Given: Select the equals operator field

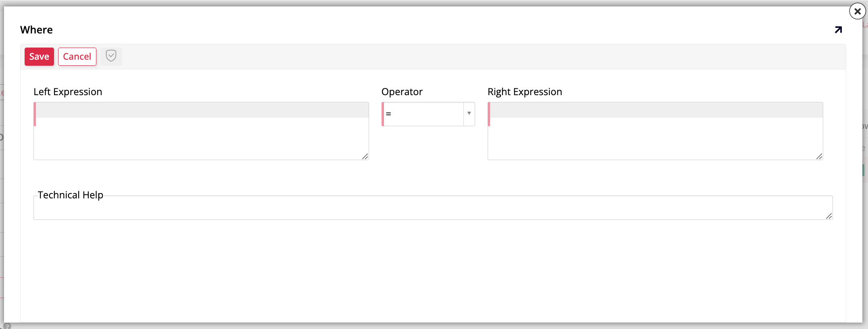Looking at the screenshot, I should [x=419, y=114].
